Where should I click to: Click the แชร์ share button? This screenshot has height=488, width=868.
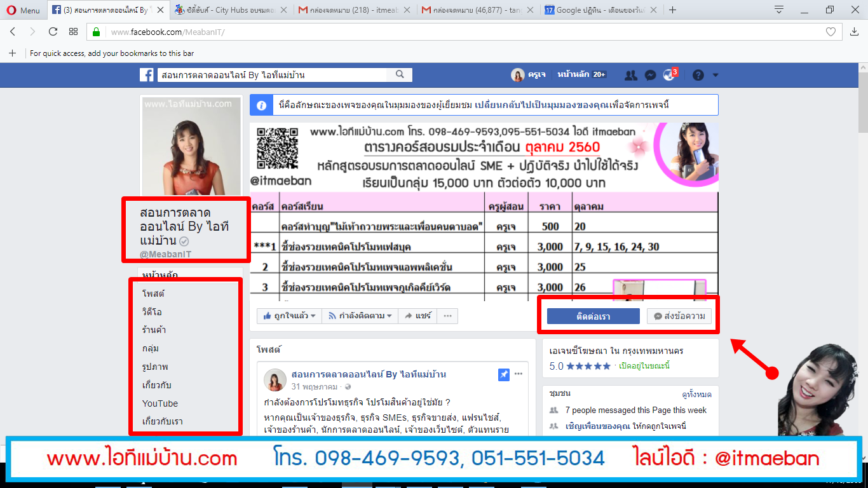[417, 316]
